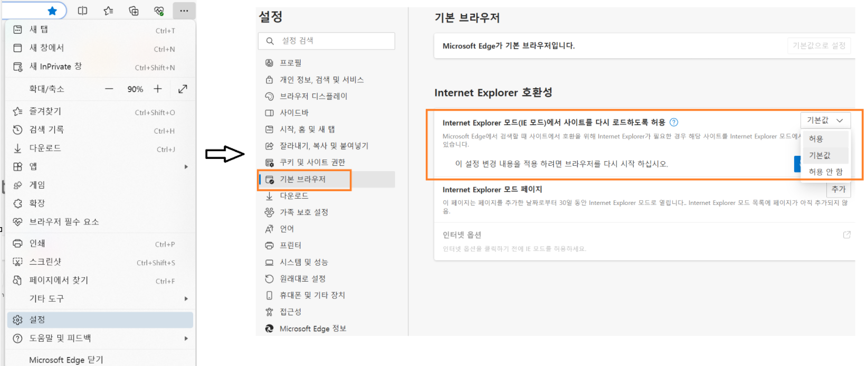Select 기본 브라우저 in settings sidebar

327,180
